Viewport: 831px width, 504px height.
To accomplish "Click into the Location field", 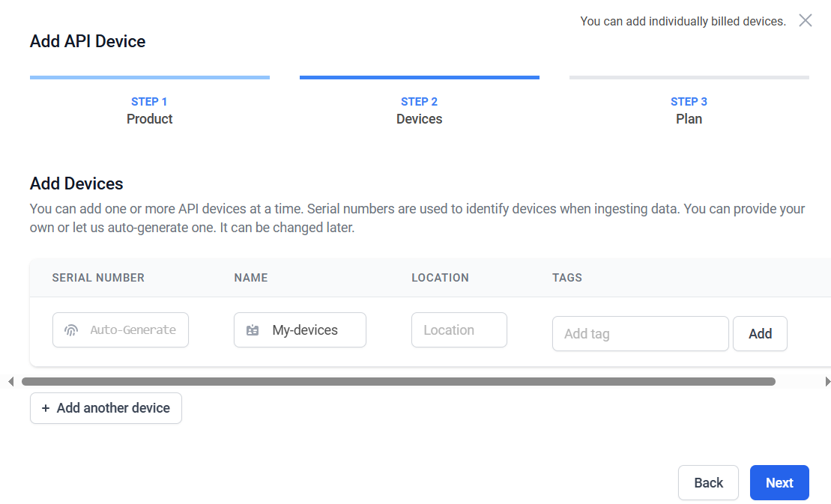I will 459,330.
